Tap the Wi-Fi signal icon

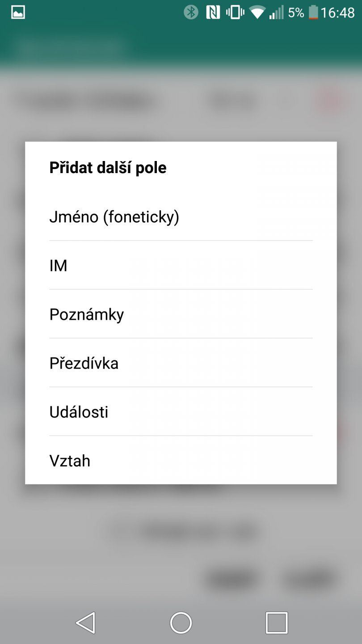click(257, 12)
